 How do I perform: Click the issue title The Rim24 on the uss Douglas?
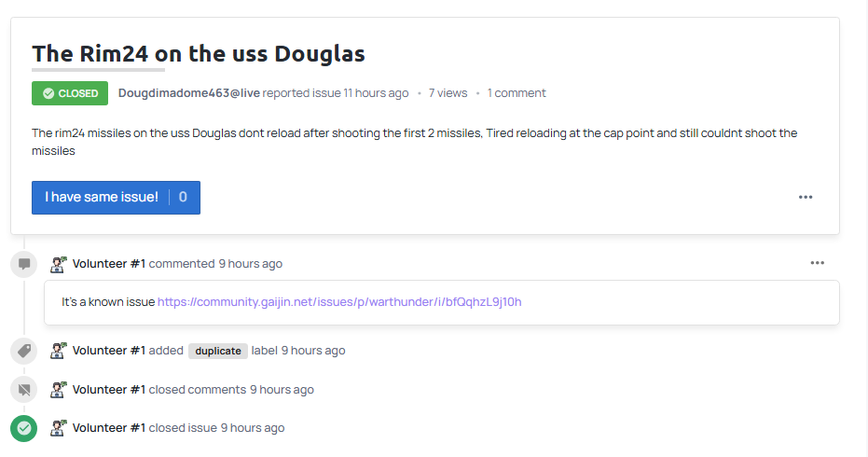tap(199, 54)
